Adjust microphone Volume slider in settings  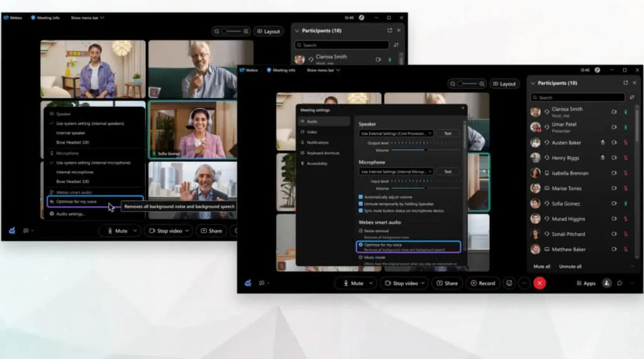pyautogui.click(x=426, y=188)
